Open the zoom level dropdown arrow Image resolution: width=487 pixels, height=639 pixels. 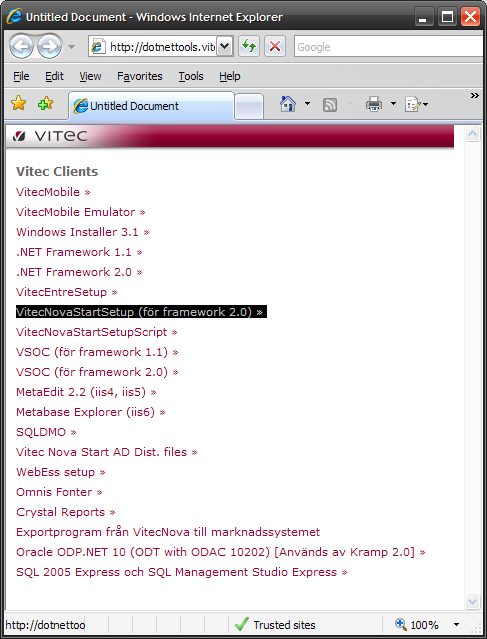click(x=456, y=624)
